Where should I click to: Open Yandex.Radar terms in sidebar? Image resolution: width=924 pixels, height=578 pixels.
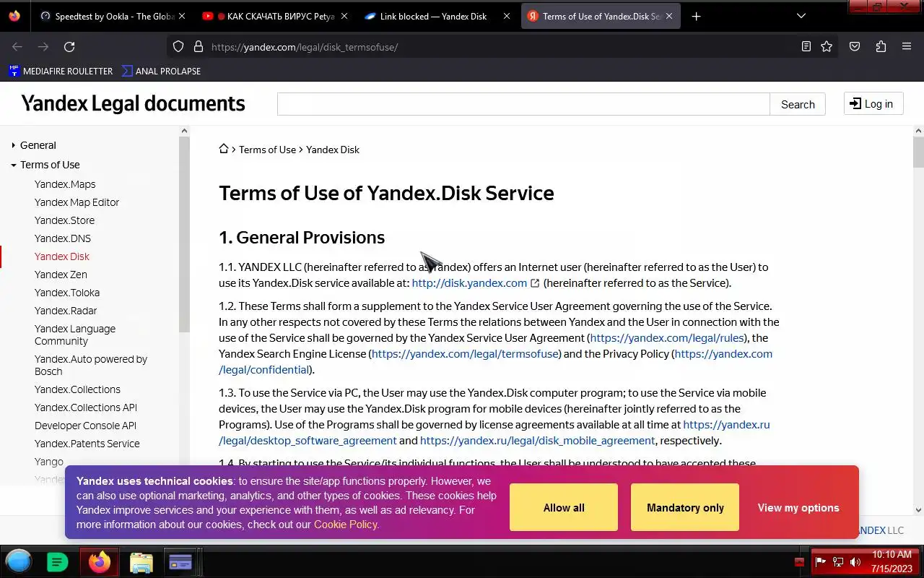coord(66,311)
